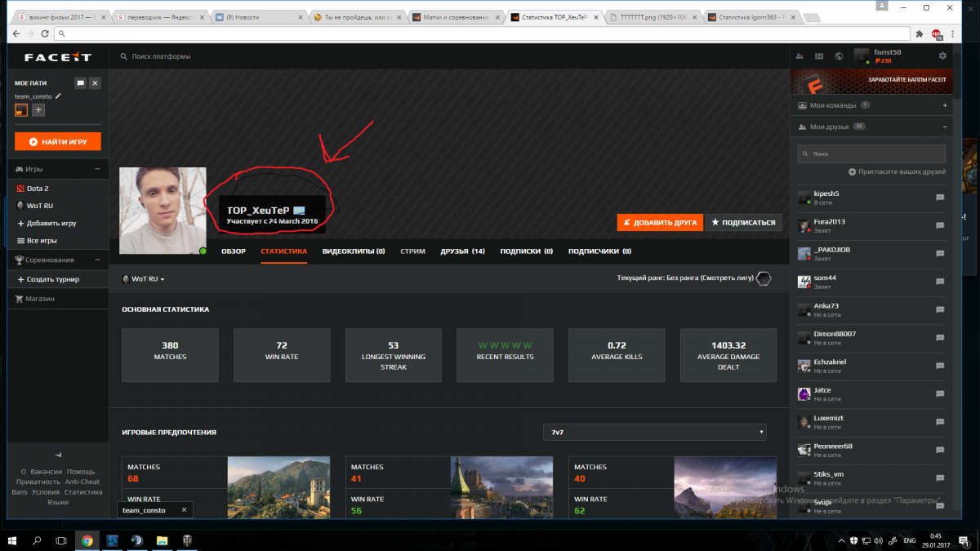
Task: Click the friends Поиск search field
Action: [871, 153]
